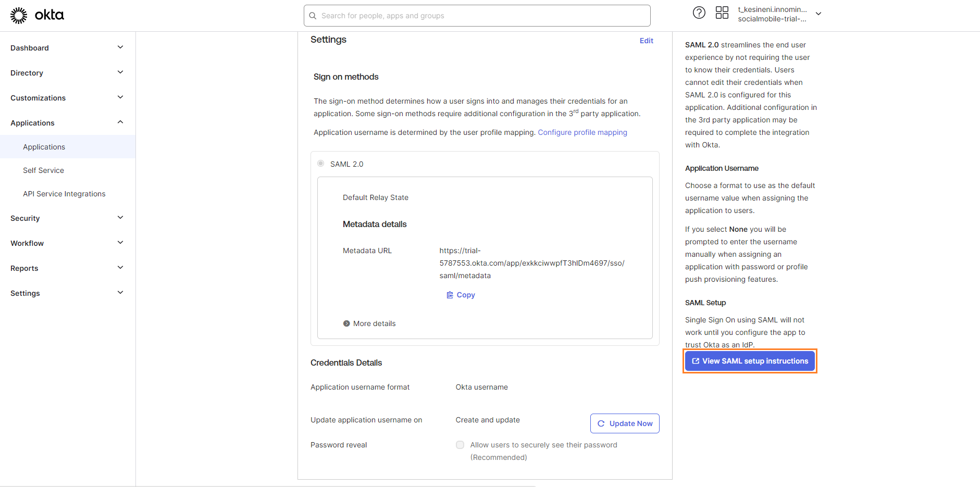Open the account dropdown in the top right
This screenshot has height=487, width=980.
tap(818, 14)
